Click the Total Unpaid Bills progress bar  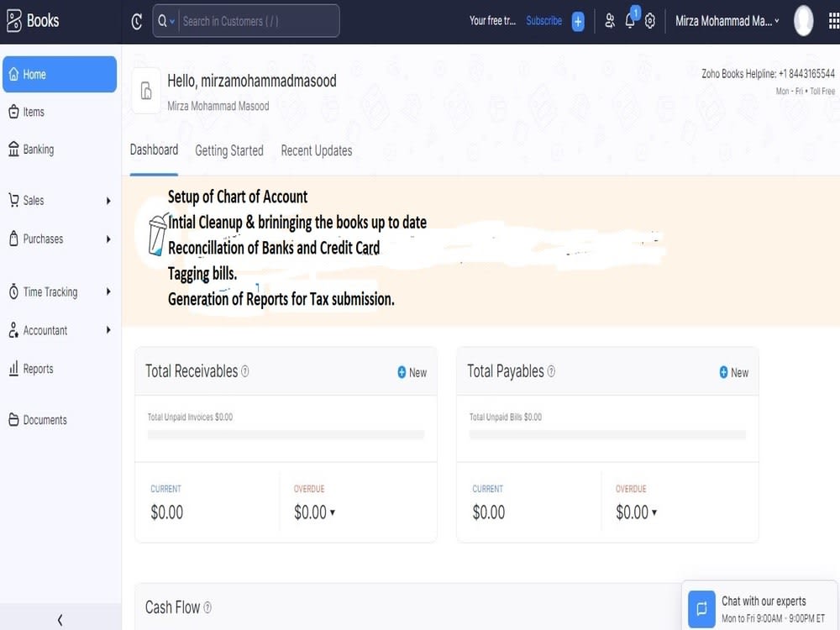point(607,434)
